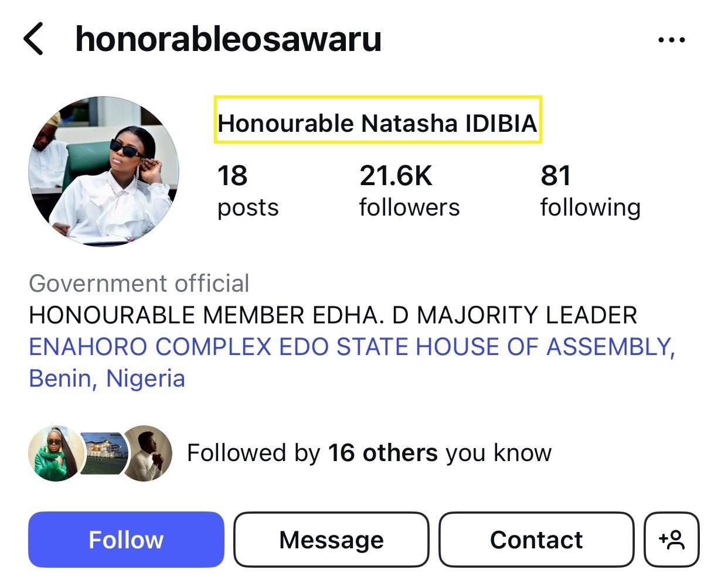Click the blue Follow button
The height and width of the screenshot is (580, 728).
pyautogui.click(x=126, y=540)
